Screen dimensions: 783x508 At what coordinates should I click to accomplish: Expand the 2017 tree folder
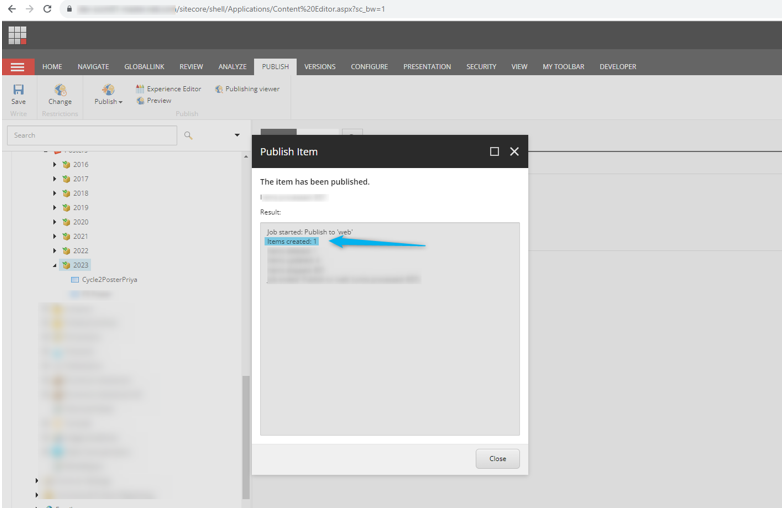click(54, 179)
